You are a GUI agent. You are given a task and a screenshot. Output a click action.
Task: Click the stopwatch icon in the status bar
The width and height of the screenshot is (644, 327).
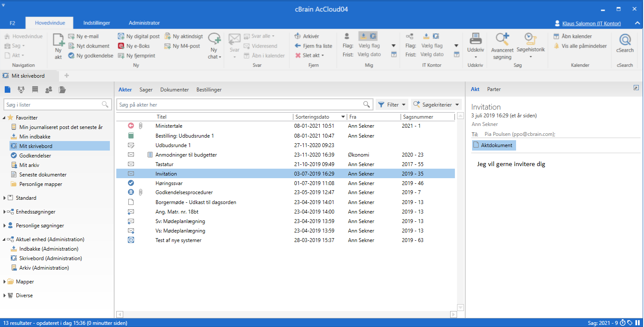pyautogui.click(x=623, y=323)
